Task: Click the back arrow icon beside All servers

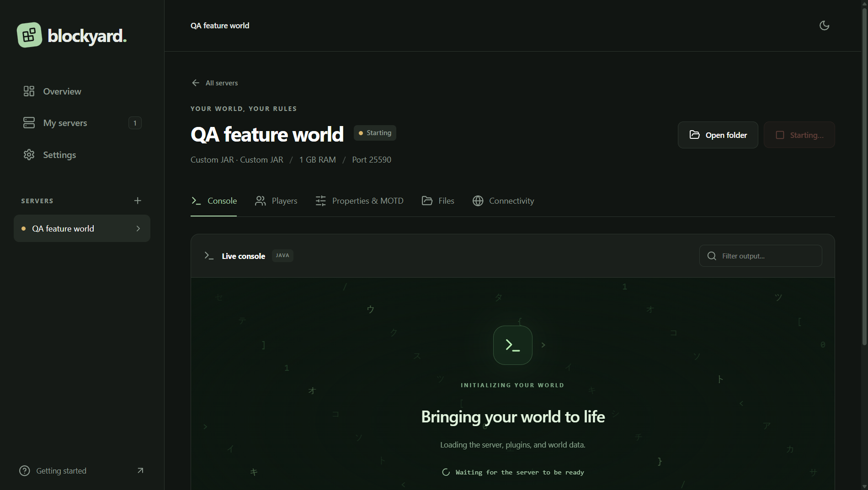Action: tap(196, 83)
